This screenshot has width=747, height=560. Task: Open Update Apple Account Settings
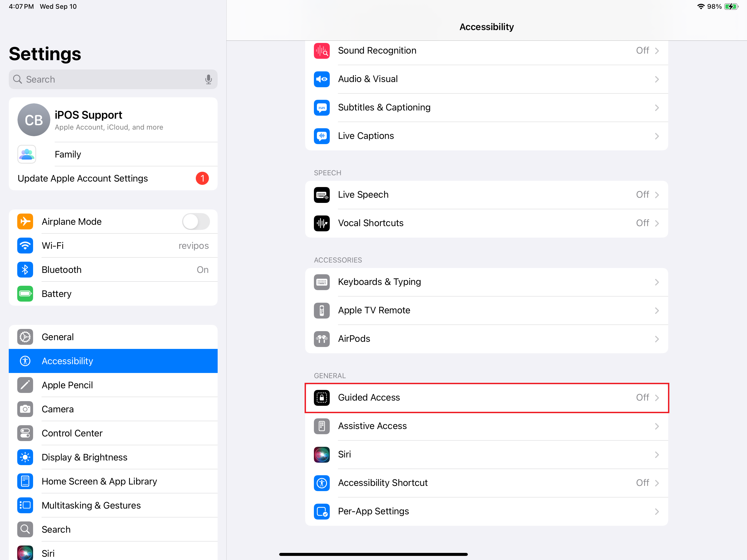coord(113,178)
